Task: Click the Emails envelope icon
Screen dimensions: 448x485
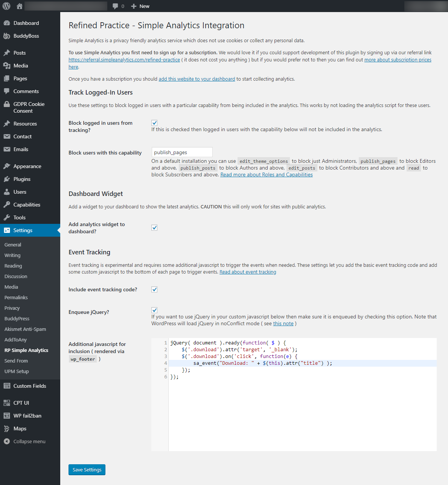Action: tap(7, 149)
